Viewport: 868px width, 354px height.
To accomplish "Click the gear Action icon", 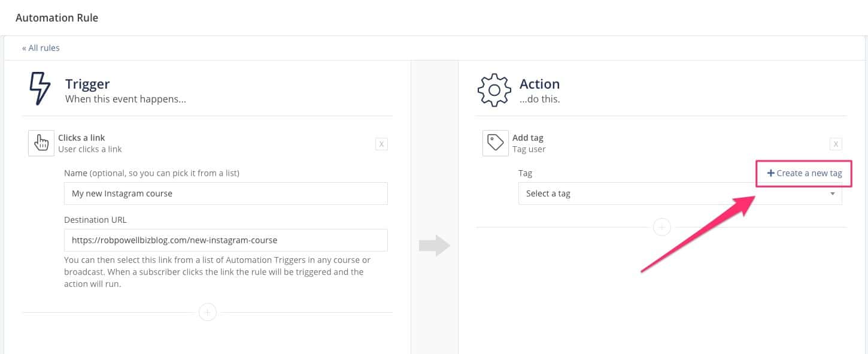I will point(494,89).
